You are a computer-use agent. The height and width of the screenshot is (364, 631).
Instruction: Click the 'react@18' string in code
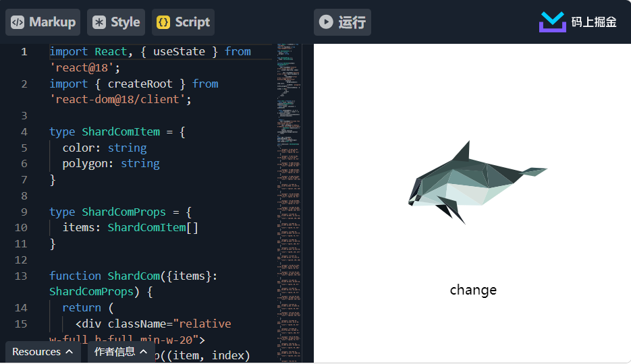coord(82,67)
